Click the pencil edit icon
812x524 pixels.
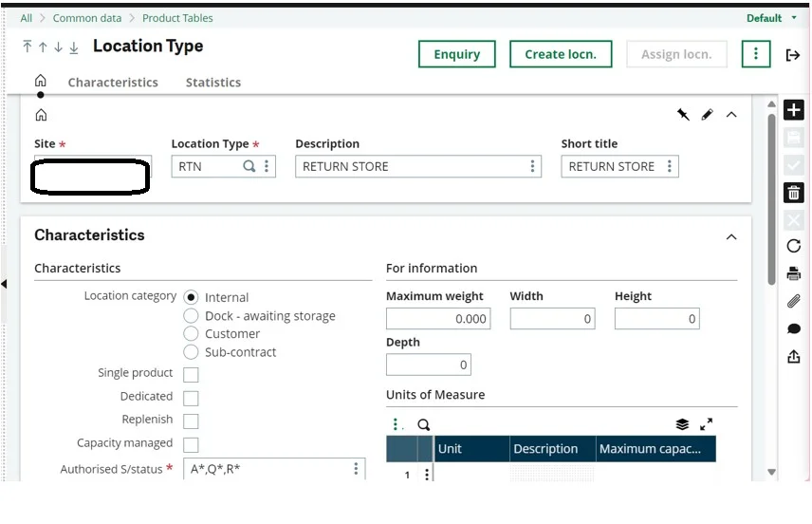pyautogui.click(x=708, y=115)
